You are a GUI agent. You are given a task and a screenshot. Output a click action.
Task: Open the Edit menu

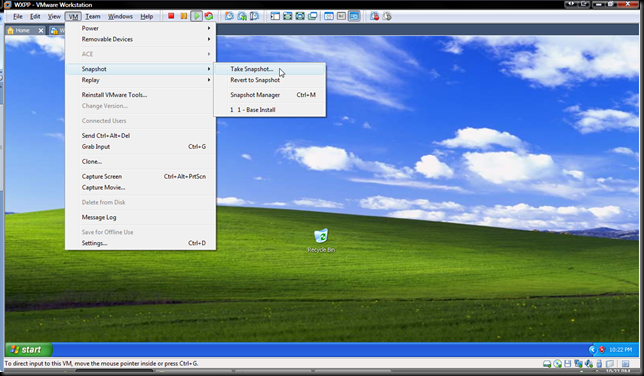35,16
